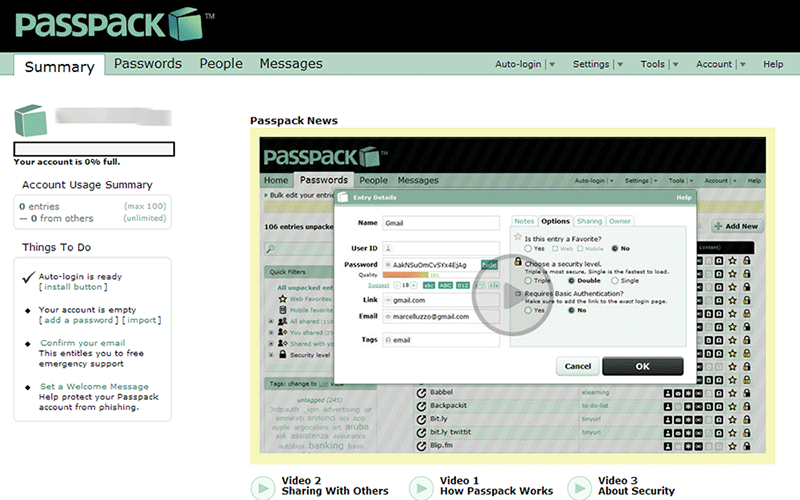Open Video 1 How Passpack Works title
This screenshot has width=800, height=500.
click(x=496, y=486)
